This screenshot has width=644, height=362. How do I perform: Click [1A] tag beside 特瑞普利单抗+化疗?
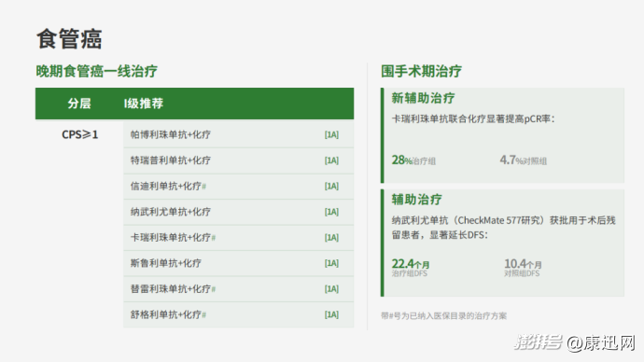point(331,160)
